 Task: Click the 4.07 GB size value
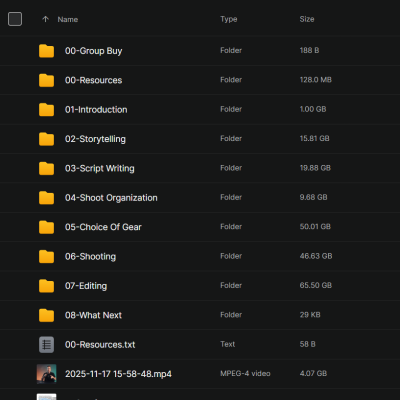pyautogui.click(x=313, y=373)
